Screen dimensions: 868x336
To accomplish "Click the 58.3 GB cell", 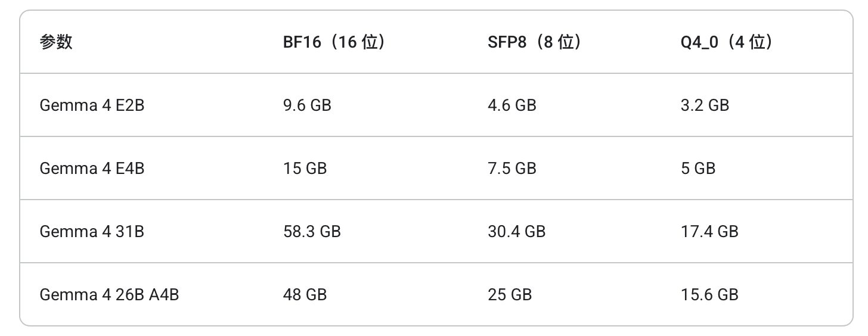I will [312, 232].
